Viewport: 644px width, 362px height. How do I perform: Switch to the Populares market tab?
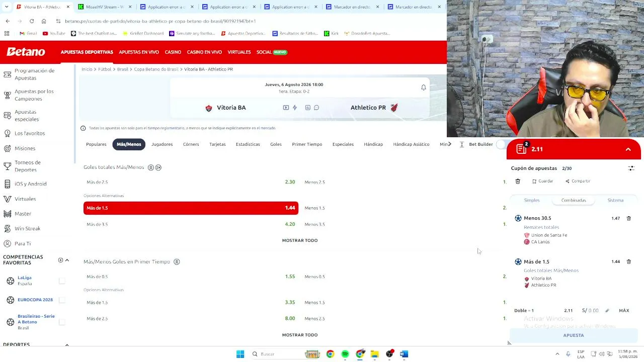[x=96, y=144]
